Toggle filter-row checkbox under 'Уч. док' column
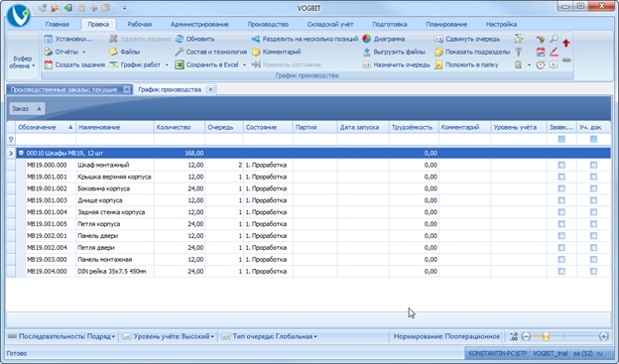This screenshot has height=364, width=619. [593, 139]
